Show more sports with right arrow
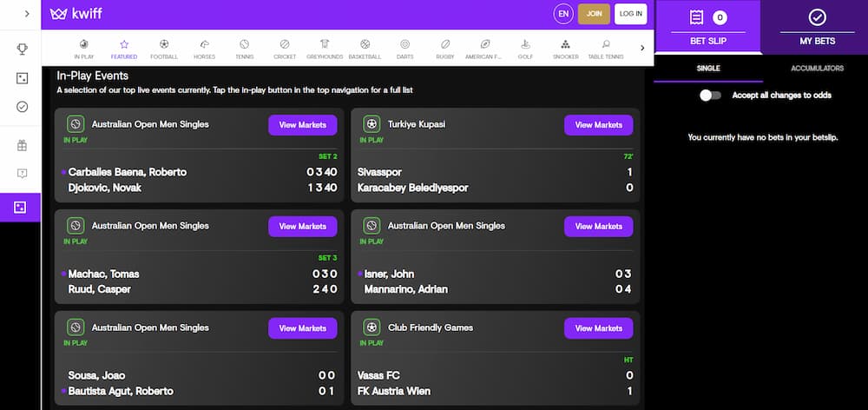 coord(642,48)
